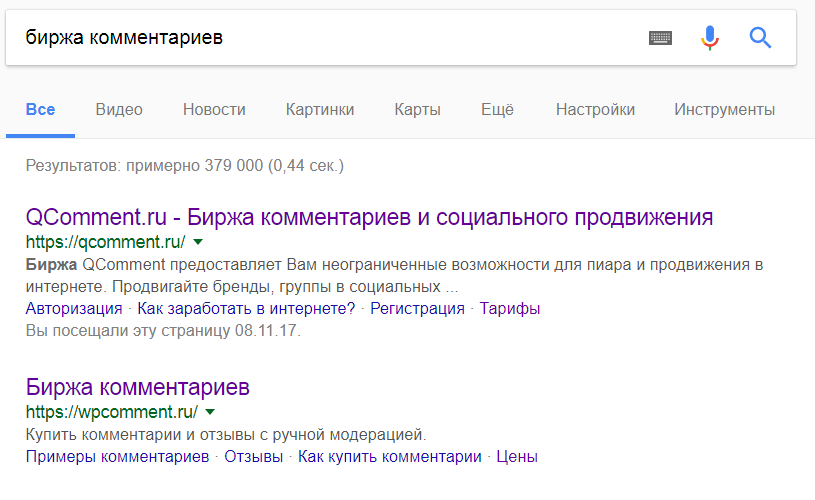Open Как купить комментарии sitelink
This screenshot has width=815, height=500.
(x=390, y=457)
